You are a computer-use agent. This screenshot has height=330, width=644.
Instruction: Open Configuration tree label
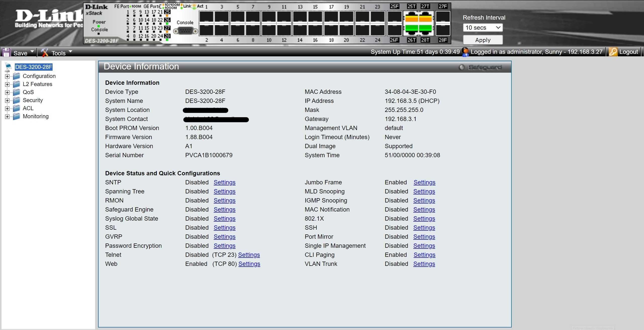click(x=39, y=76)
